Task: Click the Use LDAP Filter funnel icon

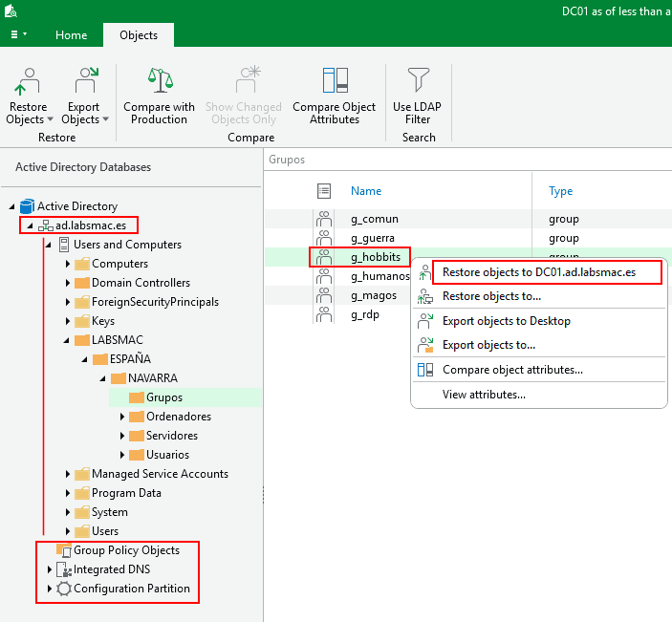Action: (x=418, y=80)
